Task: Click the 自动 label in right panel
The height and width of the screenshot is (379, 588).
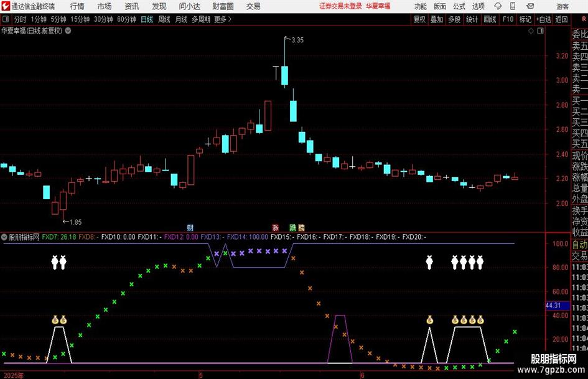Action: pos(580,245)
